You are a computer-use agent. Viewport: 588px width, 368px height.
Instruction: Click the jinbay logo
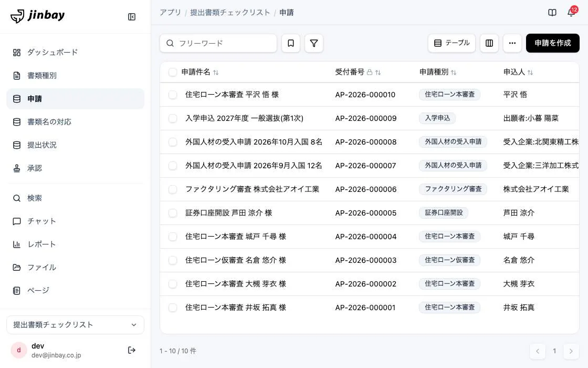[x=37, y=16]
